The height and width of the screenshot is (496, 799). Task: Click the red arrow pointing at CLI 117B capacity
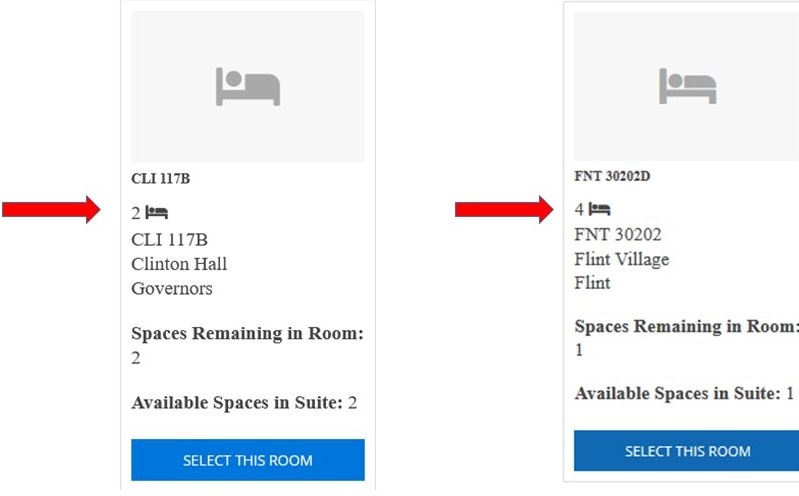[x=50, y=209]
